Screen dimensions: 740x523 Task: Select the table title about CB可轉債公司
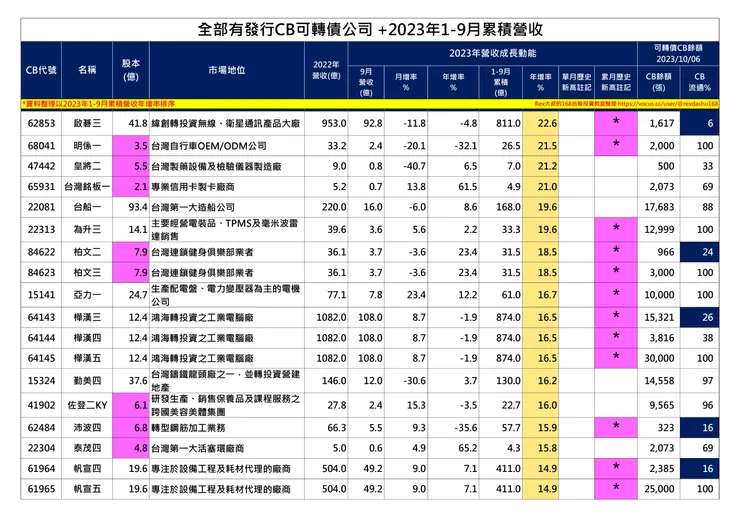coord(370,30)
